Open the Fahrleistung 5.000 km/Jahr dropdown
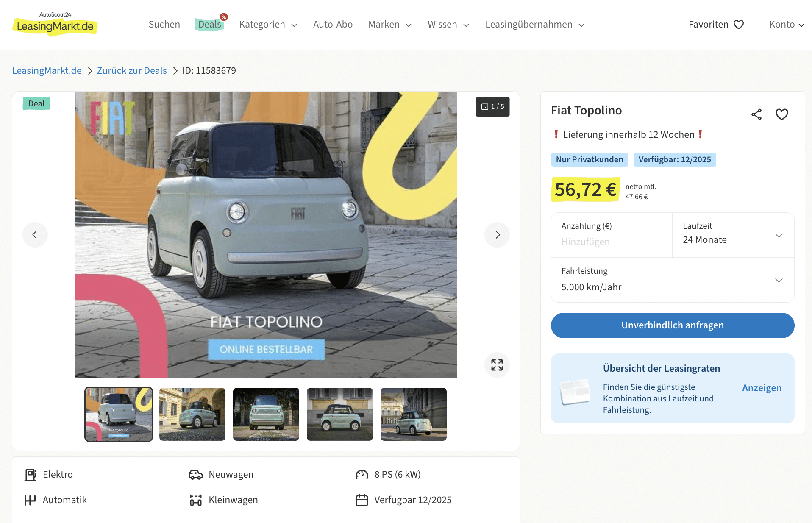Screen dimensions: 812x523 click(673, 280)
